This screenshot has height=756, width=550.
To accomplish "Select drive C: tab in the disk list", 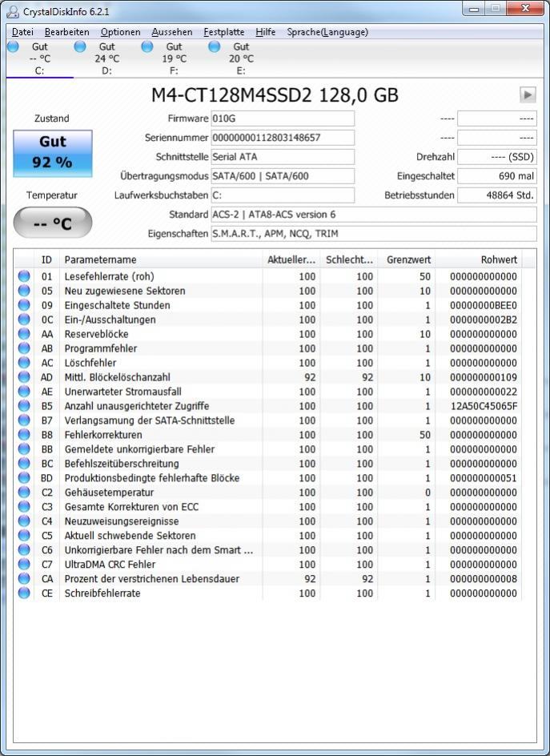I will [x=39, y=58].
